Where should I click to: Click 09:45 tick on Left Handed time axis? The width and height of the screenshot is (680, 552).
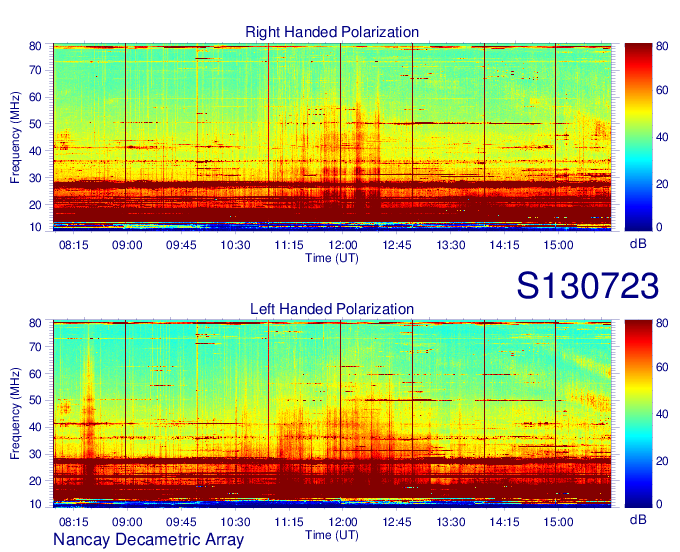181,522
